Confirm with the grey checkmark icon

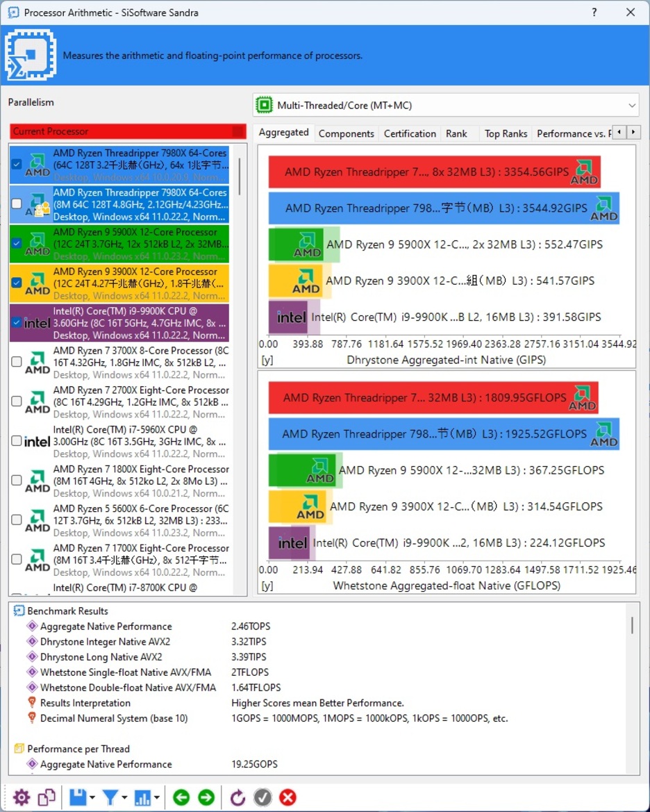coord(262,797)
